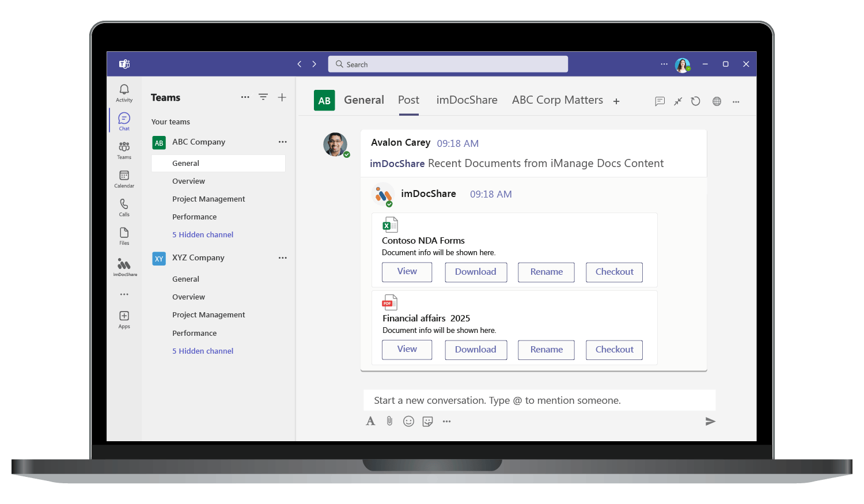The image size is (864, 504).
Task: Expand XYZ Company 5 Hidden channel
Action: click(x=203, y=351)
